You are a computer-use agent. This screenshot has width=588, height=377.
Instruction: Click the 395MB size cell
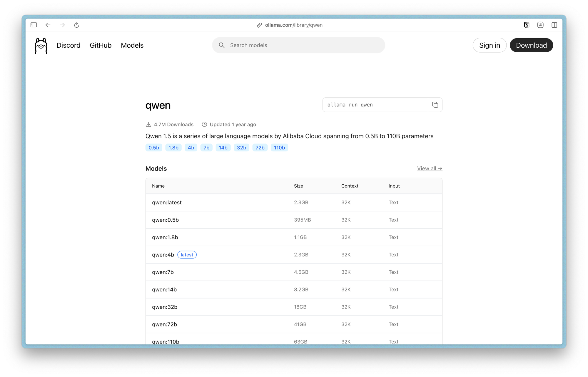pyautogui.click(x=303, y=220)
